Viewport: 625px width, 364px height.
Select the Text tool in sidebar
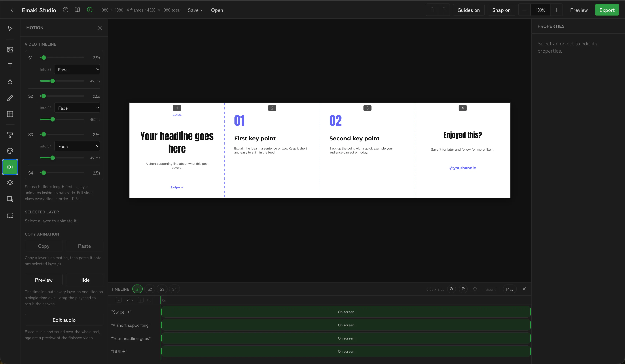tap(10, 66)
